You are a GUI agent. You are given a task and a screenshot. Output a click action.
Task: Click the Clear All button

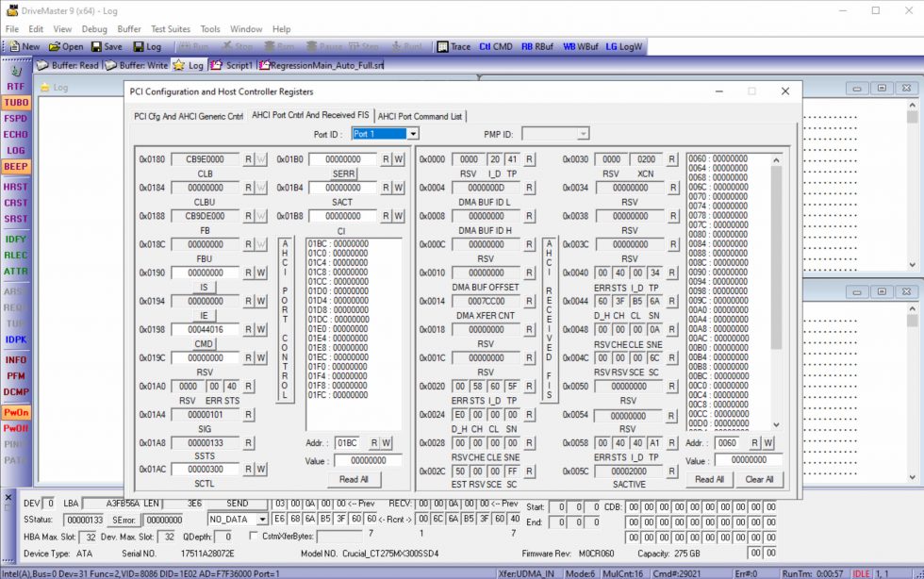[759, 479]
